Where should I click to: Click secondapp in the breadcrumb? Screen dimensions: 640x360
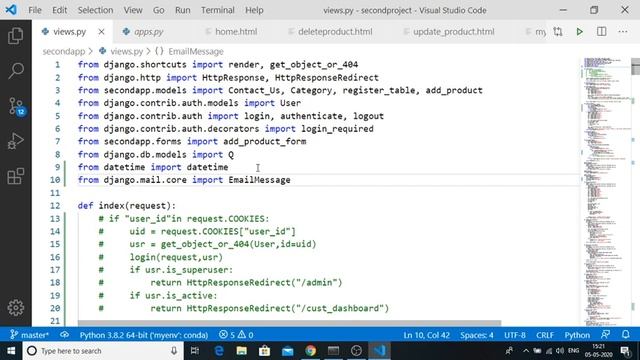[x=64, y=51]
